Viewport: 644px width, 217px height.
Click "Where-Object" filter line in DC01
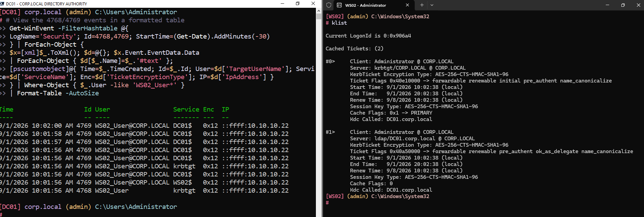pos(92,85)
